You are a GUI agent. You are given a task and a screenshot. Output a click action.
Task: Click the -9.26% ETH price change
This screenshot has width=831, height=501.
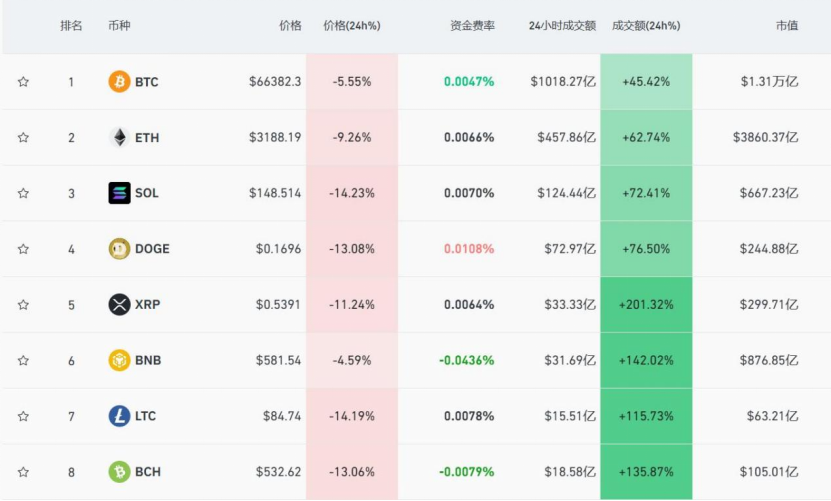352,137
